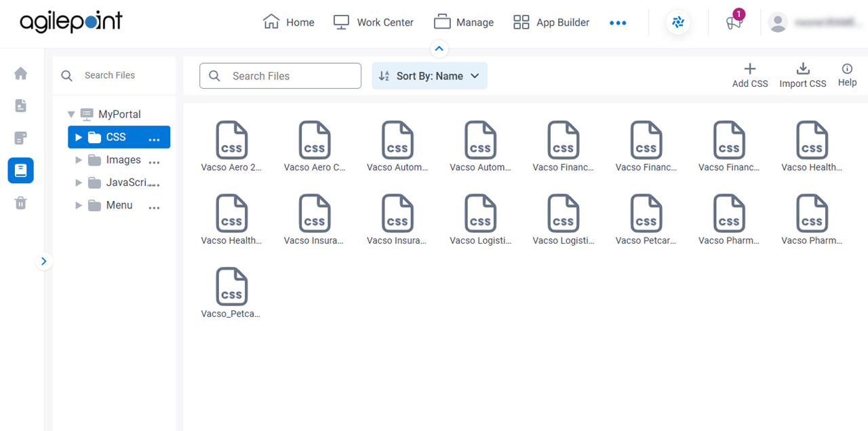Image resolution: width=868 pixels, height=431 pixels.
Task: Open the three-dot more menu in top bar
Action: point(618,22)
